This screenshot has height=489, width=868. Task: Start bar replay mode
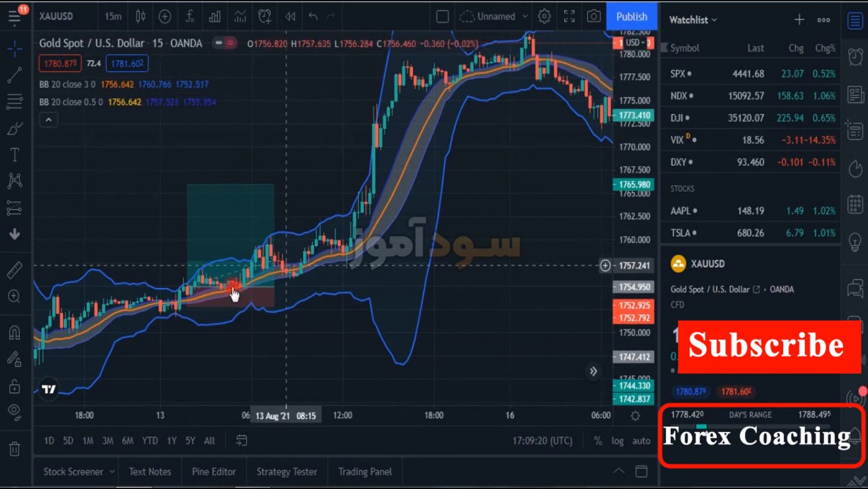(x=290, y=17)
